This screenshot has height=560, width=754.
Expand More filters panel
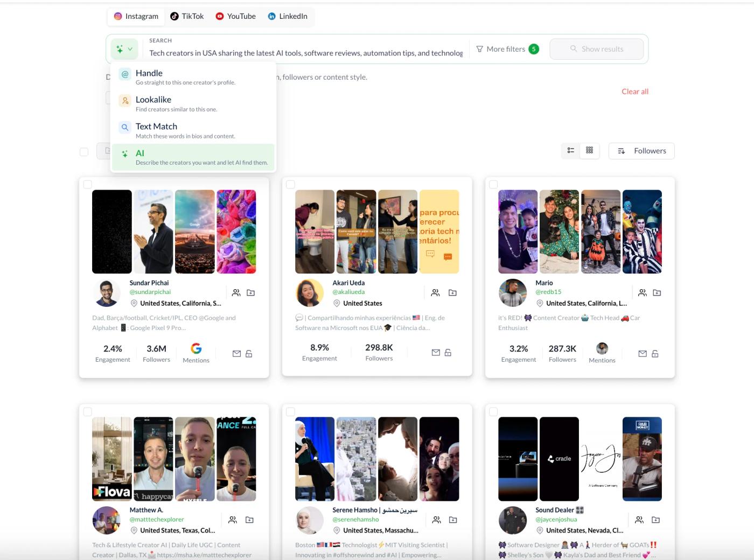[x=507, y=49]
